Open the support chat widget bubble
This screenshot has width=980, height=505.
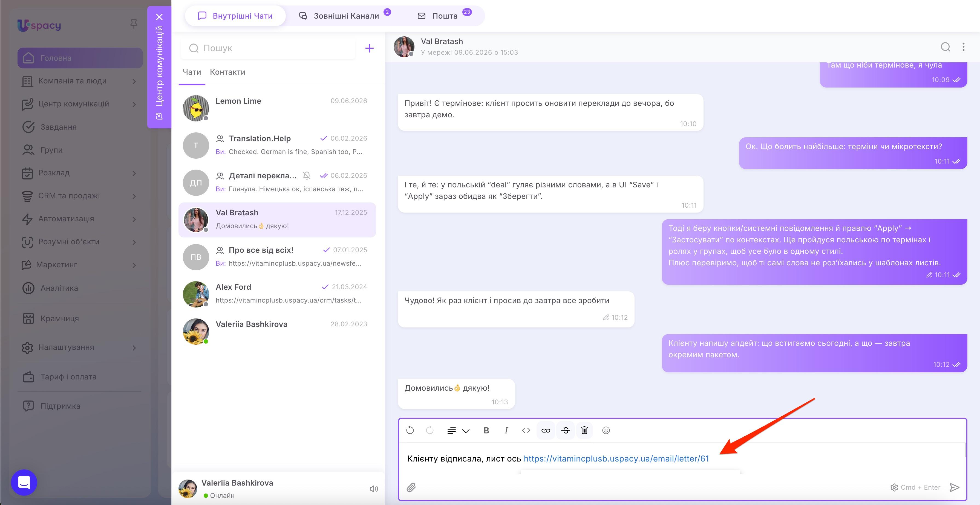pos(24,483)
